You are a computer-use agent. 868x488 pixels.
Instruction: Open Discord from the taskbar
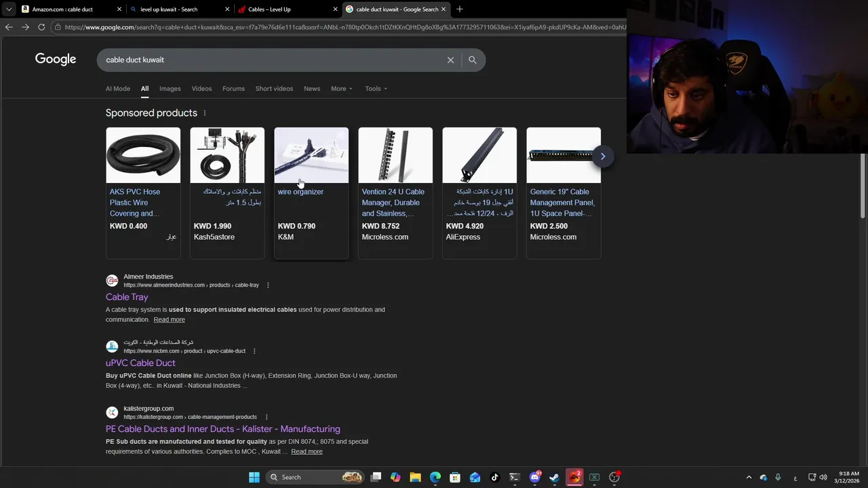535,477
